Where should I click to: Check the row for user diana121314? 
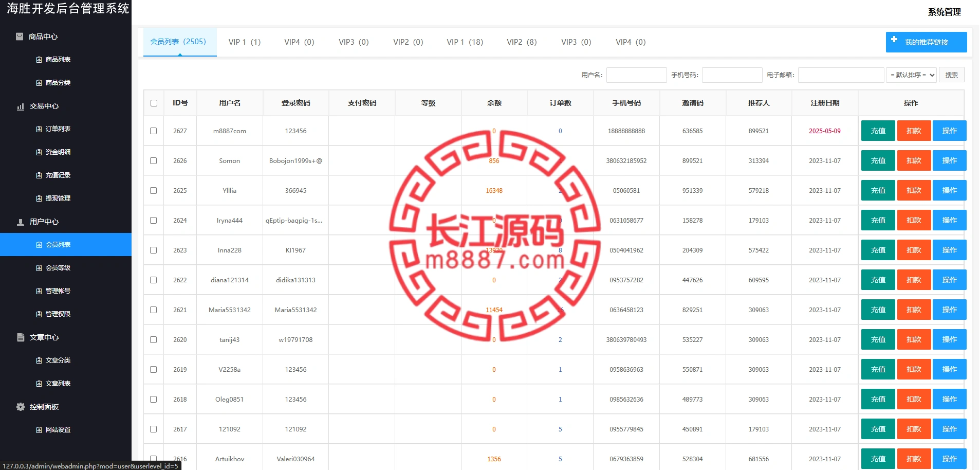pos(154,280)
